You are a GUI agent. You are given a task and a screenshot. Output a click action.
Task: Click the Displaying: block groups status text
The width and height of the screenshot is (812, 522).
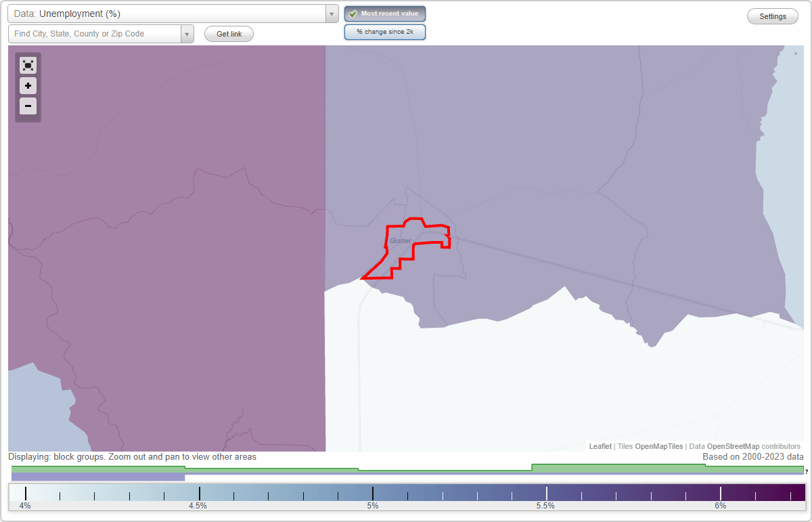pyautogui.click(x=133, y=457)
